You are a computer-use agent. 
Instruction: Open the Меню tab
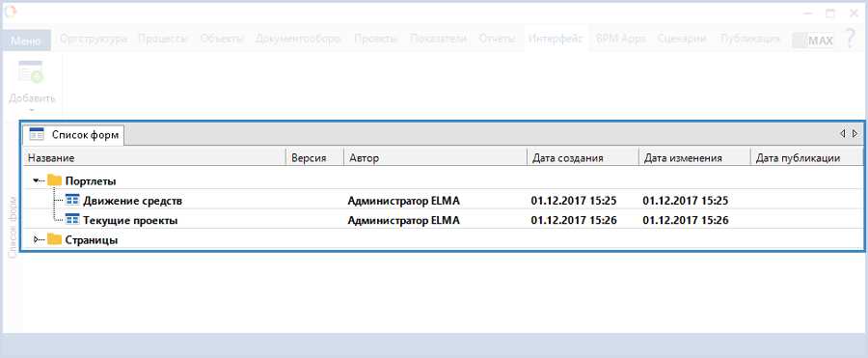pos(26,41)
